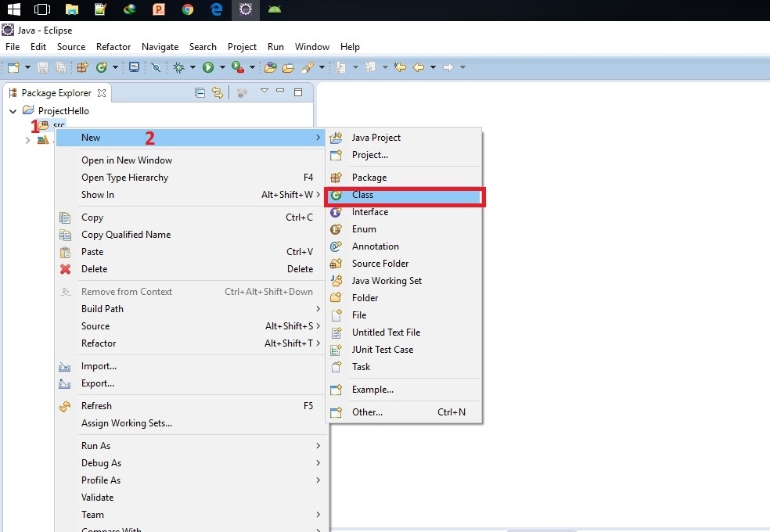770x532 pixels.
Task: Click the green Run button in toolbar
Action: 208,68
